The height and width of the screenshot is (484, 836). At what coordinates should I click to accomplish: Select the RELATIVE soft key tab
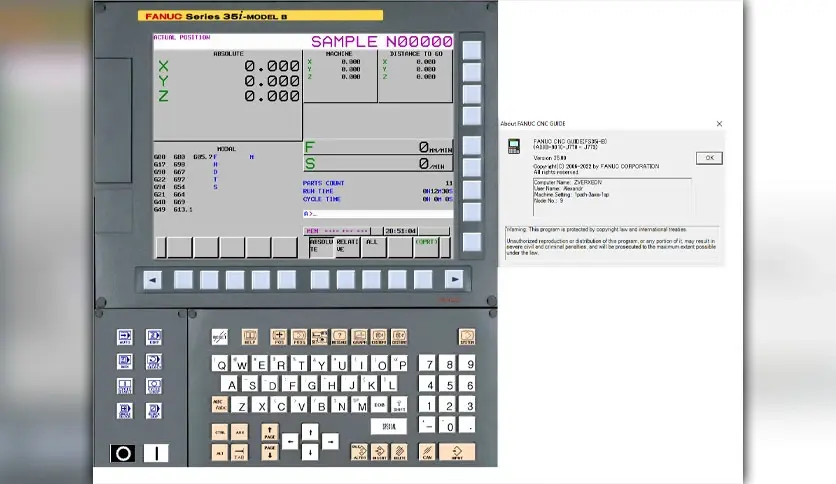point(346,246)
